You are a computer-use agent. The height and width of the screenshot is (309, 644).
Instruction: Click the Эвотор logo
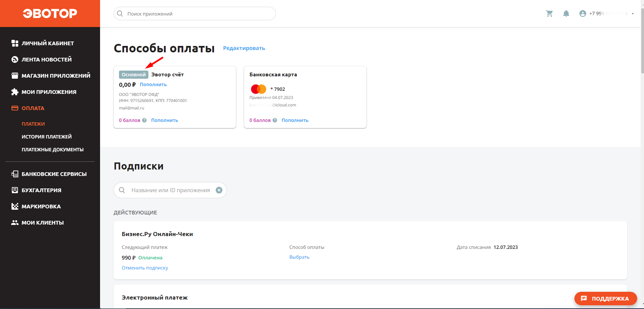[50, 14]
